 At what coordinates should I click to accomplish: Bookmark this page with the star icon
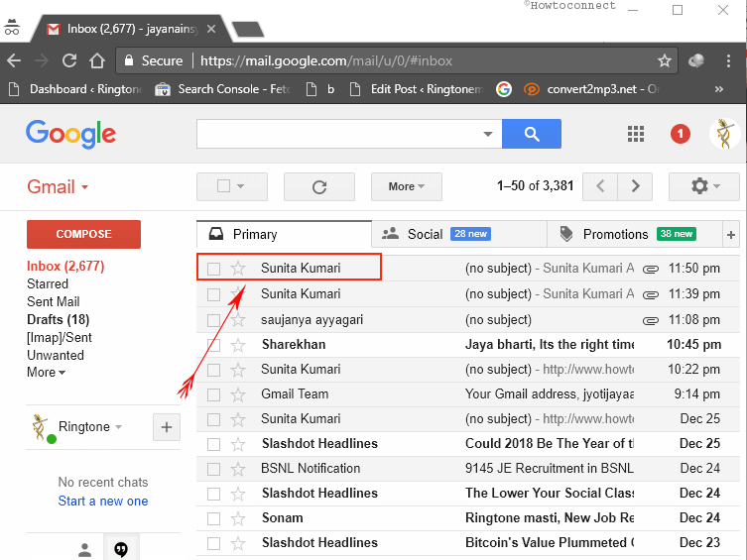point(664,60)
